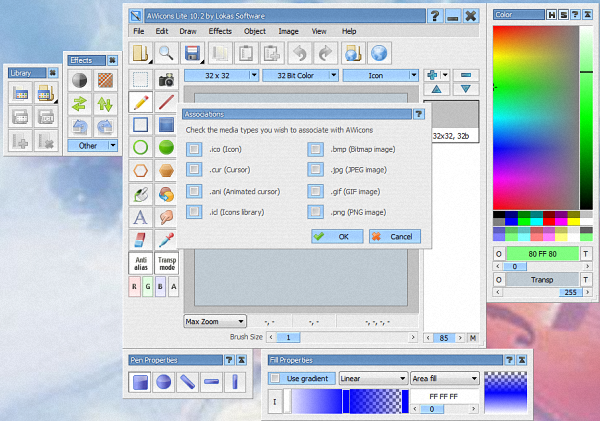
Task: Click the Open file folder icon
Action: (140, 53)
